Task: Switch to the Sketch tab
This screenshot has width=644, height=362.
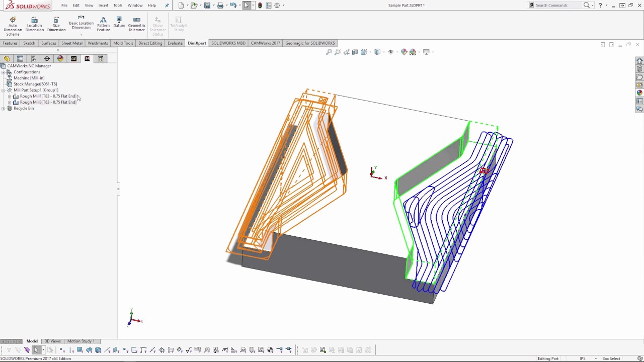Action: click(29, 43)
